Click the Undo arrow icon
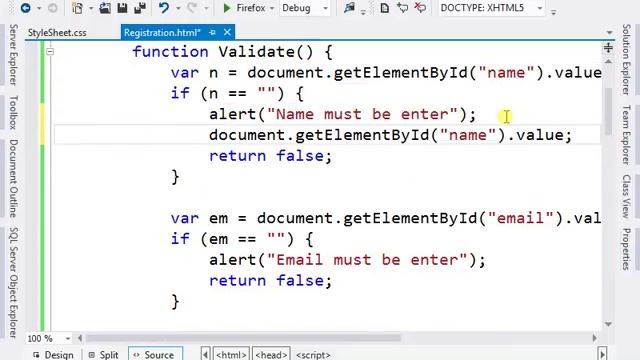The height and width of the screenshot is (360, 640). coord(164,8)
